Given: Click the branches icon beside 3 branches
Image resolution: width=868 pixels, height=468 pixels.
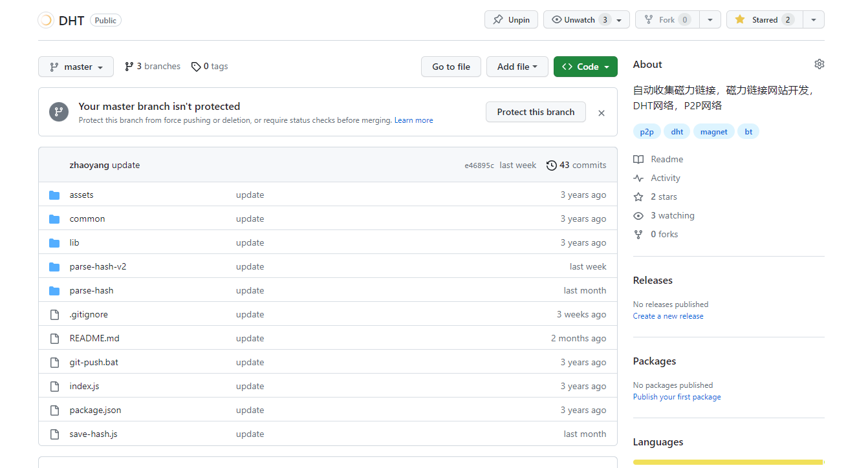Looking at the screenshot, I should (x=129, y=67).
